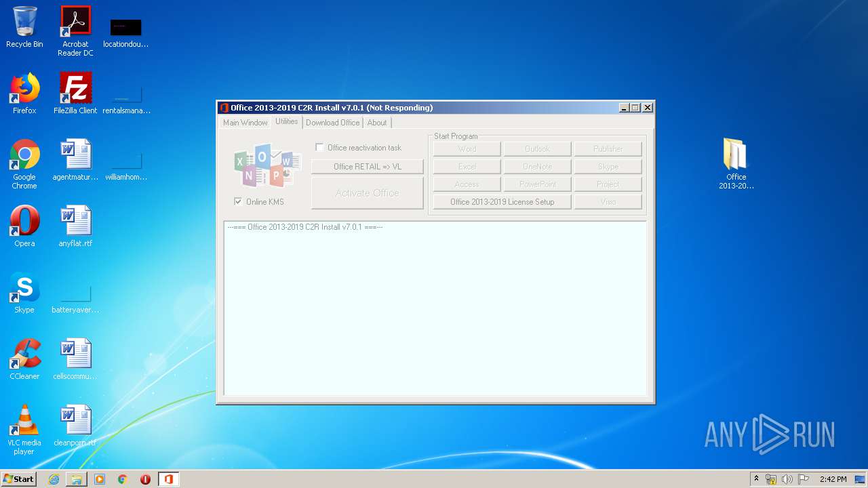Viewport: 868px width, 488px height.
Task: Select the cellscommu document icon
Action: coord(75,359)
